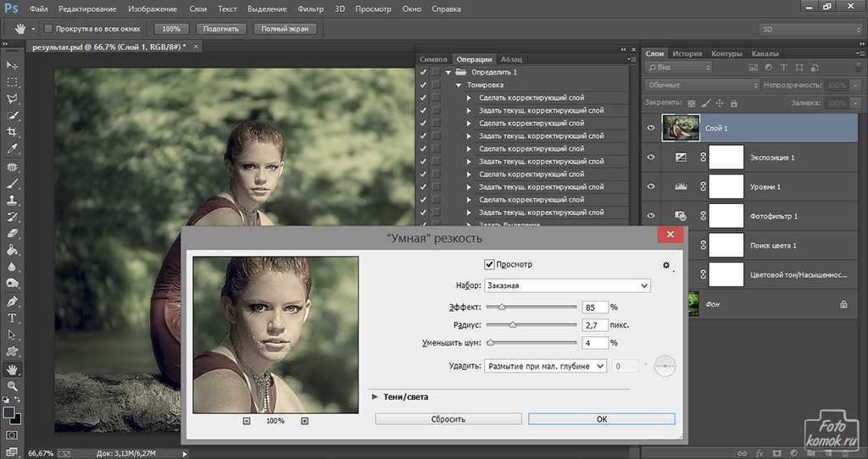868x459 pixels.
Task: Select the History Brush tool
Action: tap(12, 217)
